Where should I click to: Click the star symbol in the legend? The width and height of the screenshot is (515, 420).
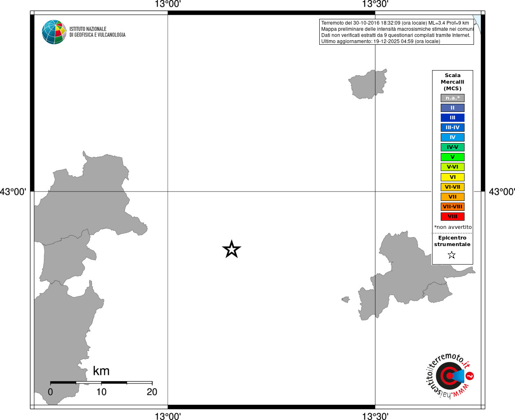[452, 255]
